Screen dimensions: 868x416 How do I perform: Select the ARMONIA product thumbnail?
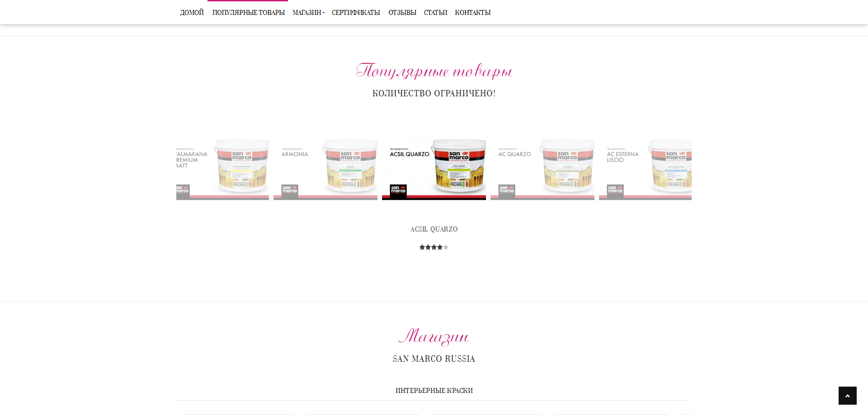point(325,165)
